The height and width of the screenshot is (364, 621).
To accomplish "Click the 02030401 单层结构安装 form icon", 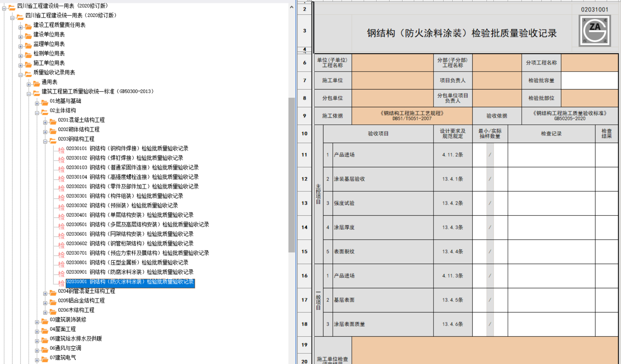I will (61, 216).
